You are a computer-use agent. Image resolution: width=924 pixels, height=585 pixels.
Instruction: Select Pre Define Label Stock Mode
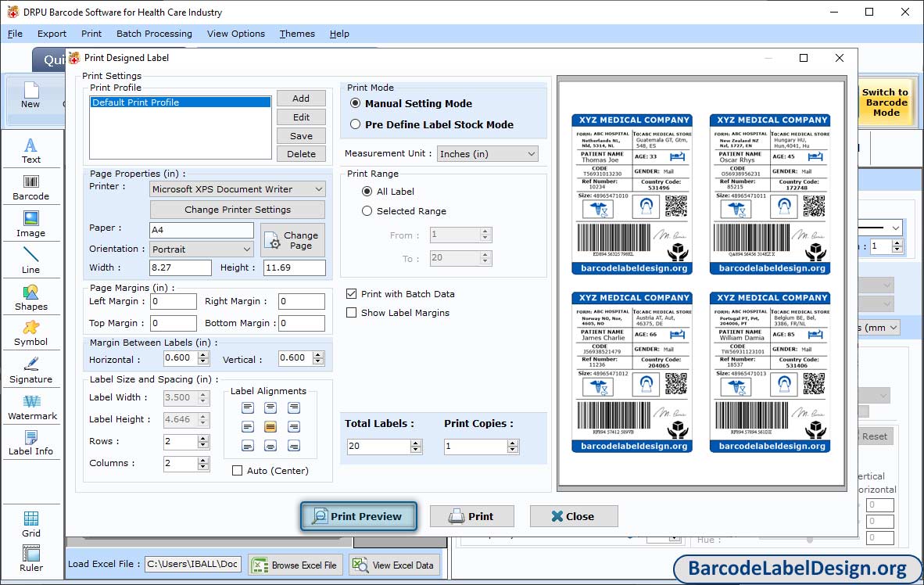click(356, 124)
